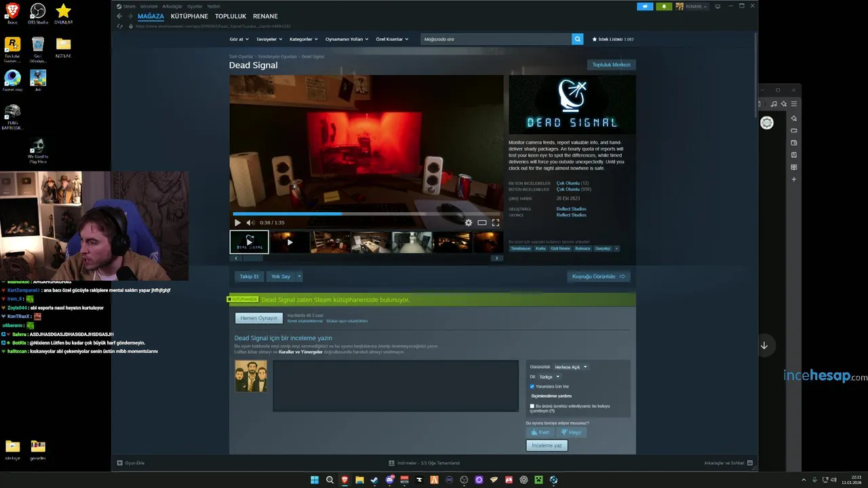
Task: Open Windows search from the taskbar
Action: (x=330, y=480)
